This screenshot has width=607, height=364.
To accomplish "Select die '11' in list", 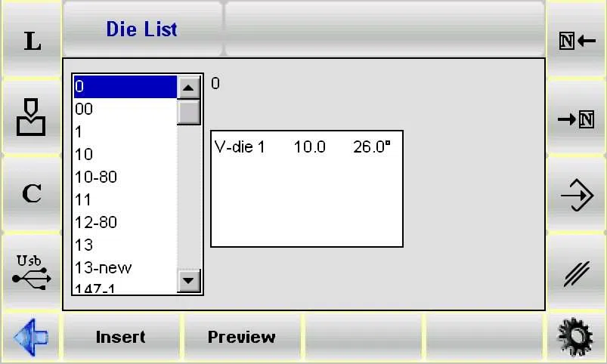I will [x=125, y=199].
